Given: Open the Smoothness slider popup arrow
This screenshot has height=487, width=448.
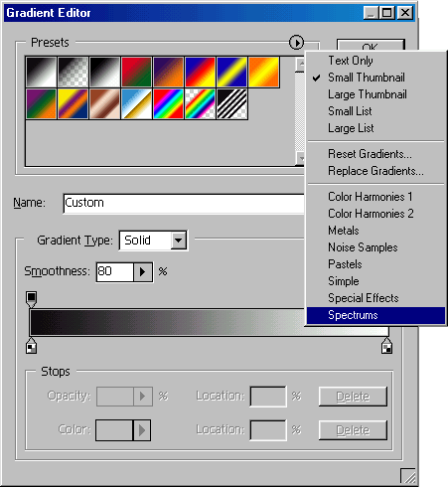Looking at the screenshot, I should 143,272.
